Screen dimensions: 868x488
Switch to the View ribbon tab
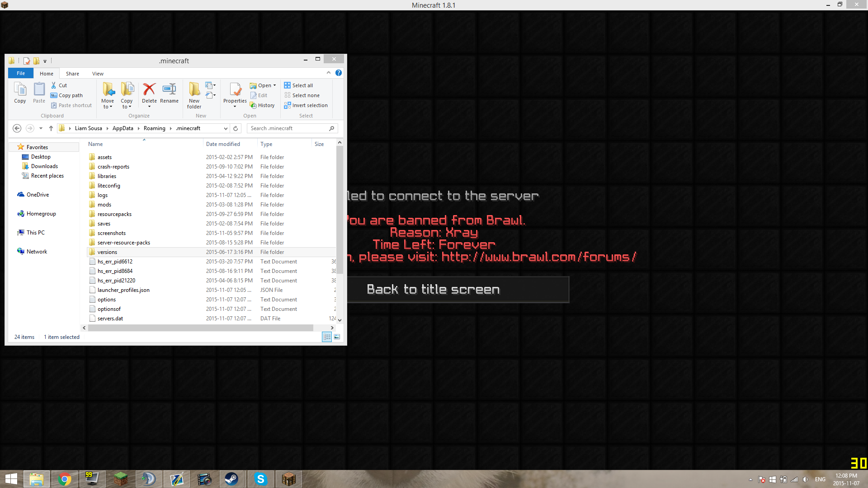point(98,74)
